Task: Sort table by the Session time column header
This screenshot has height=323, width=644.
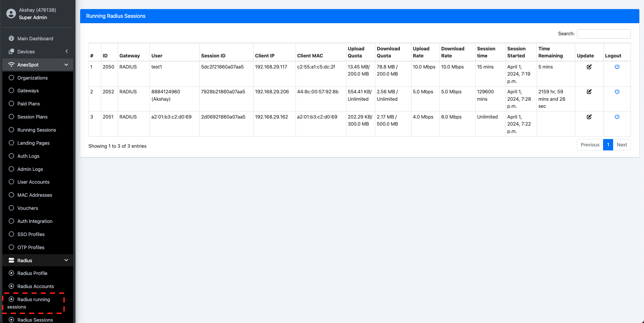Action: point(486,52)
